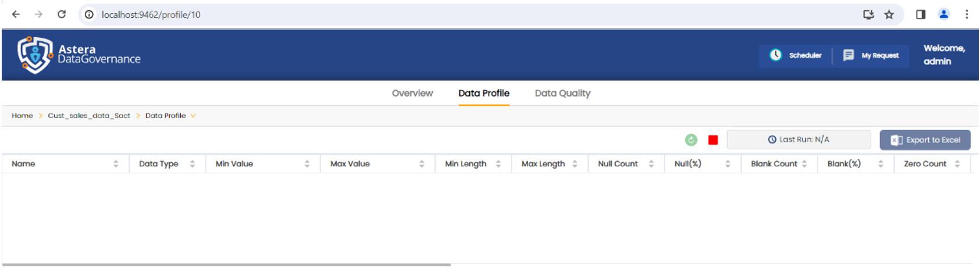Sort by Name column arrows
This screenshot has width=980, height=268.
(x=116, y=164)
